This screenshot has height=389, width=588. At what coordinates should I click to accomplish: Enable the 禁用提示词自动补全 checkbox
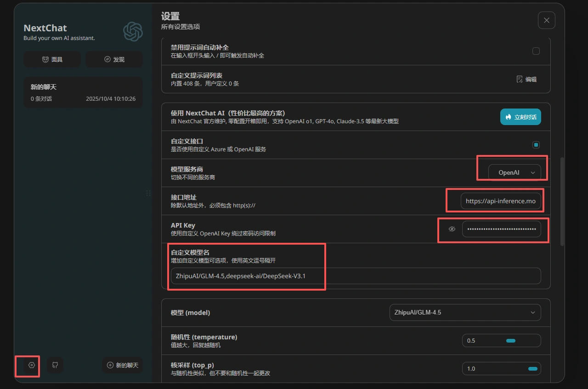pyautogui.click(x=536, y=51)
